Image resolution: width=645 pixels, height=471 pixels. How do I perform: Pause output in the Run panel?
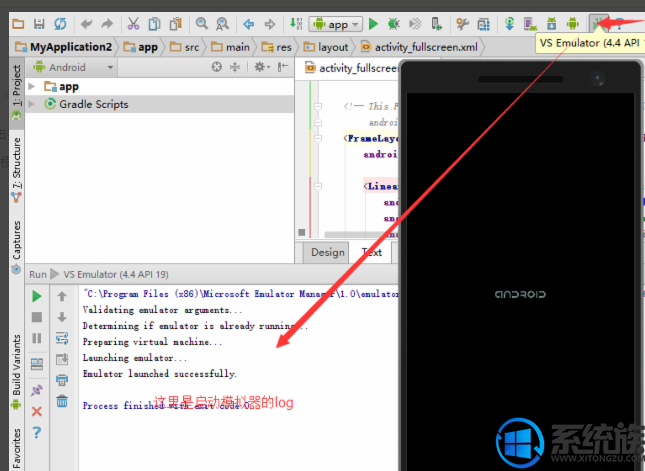point(37,338)
